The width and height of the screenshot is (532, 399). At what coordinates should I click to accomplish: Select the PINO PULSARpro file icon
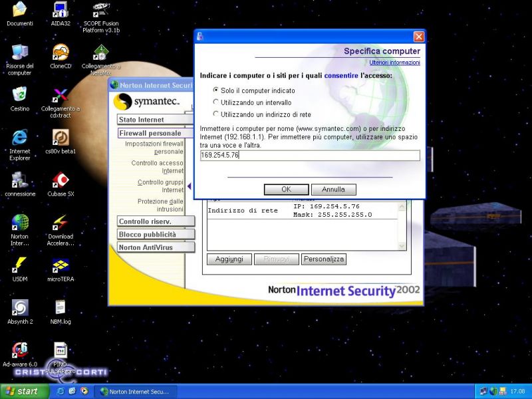[61, 350]
